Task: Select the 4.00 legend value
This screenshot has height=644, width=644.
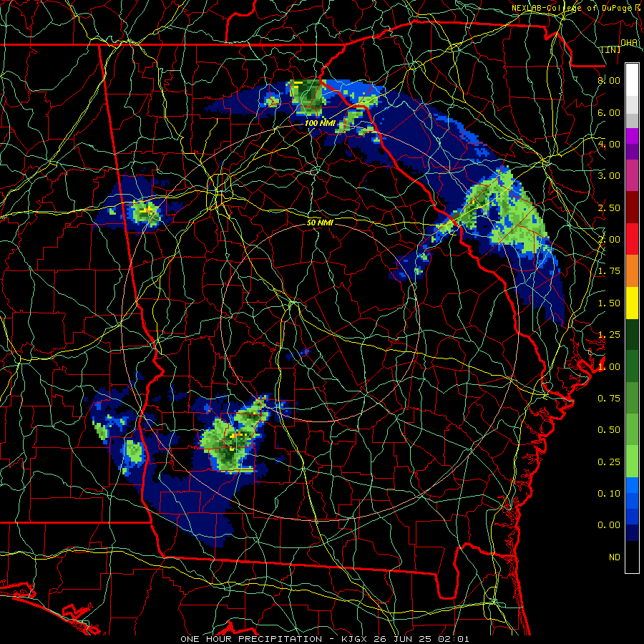Action: tap(609, 144)
